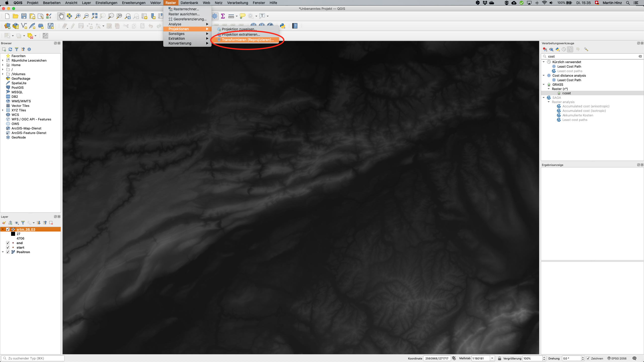Open the Vektor menu

155,3
